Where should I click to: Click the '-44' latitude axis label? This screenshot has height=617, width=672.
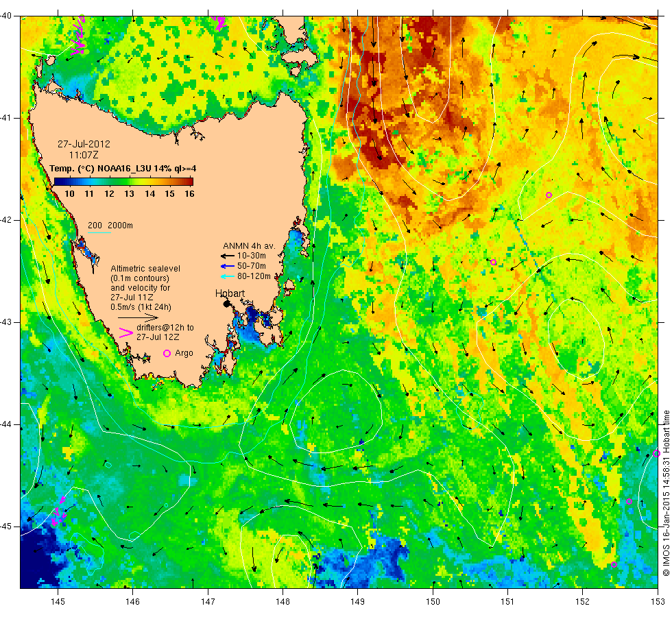tap(5, 424)
